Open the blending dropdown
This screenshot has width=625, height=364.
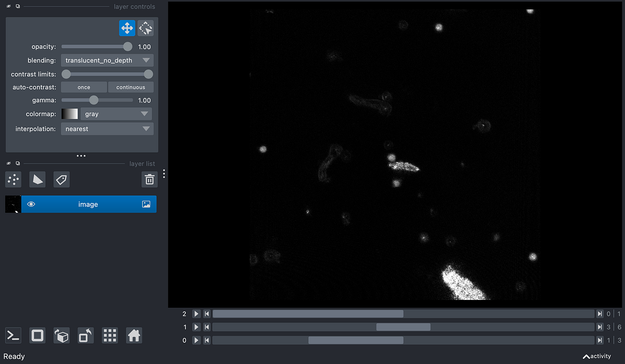point(107,60)
